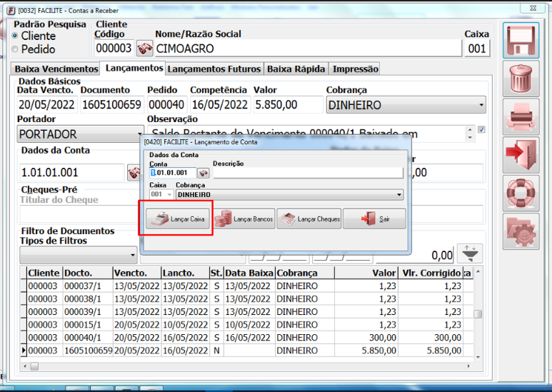
Task: Click the exit door icon in sidebar
Action: 520,155
